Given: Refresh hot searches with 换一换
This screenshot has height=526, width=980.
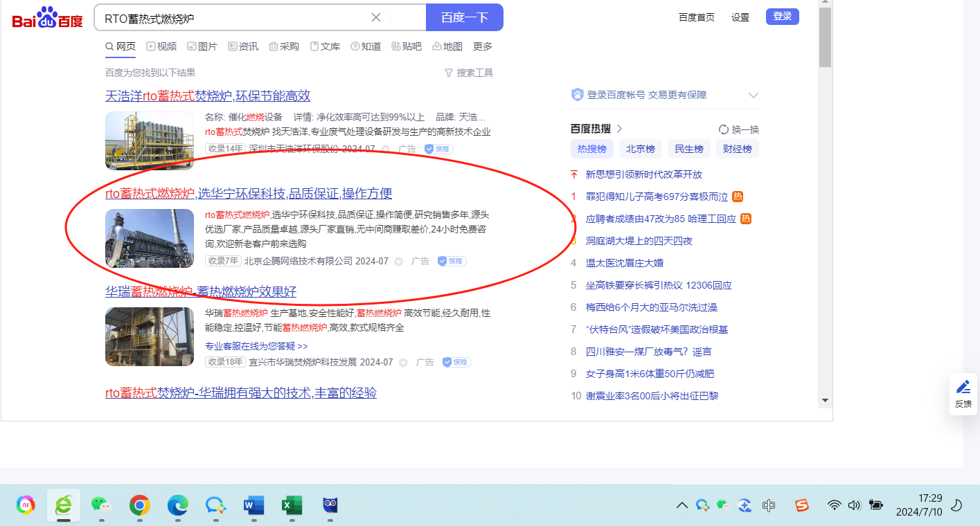Looking at the screenshot, I should [739, 129].
